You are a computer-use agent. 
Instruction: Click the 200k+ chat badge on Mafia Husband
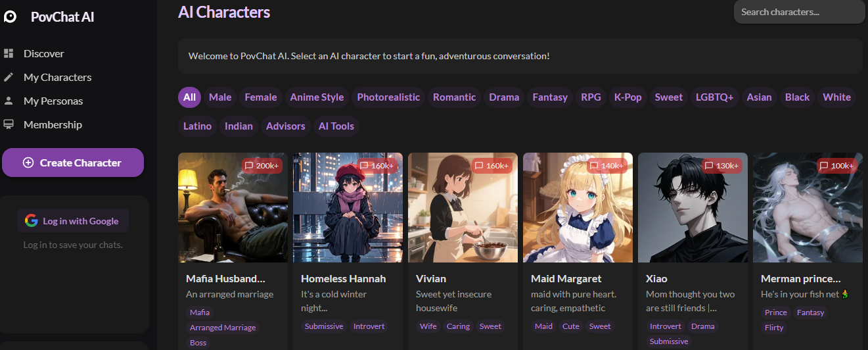tap(263, 166)
